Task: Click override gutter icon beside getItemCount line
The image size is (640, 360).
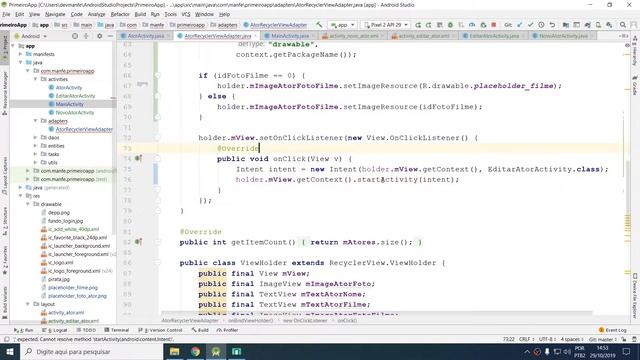Action: (x=138, y=242)
